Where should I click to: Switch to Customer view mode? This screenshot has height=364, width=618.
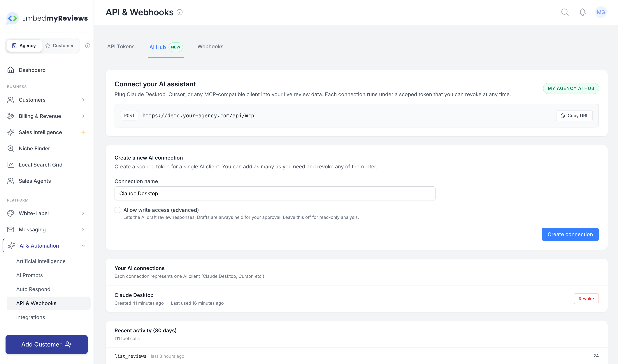click(60, 46)
